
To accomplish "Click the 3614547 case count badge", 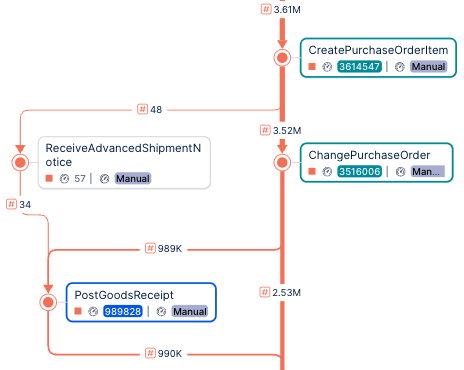I will (x=359, y=67).
